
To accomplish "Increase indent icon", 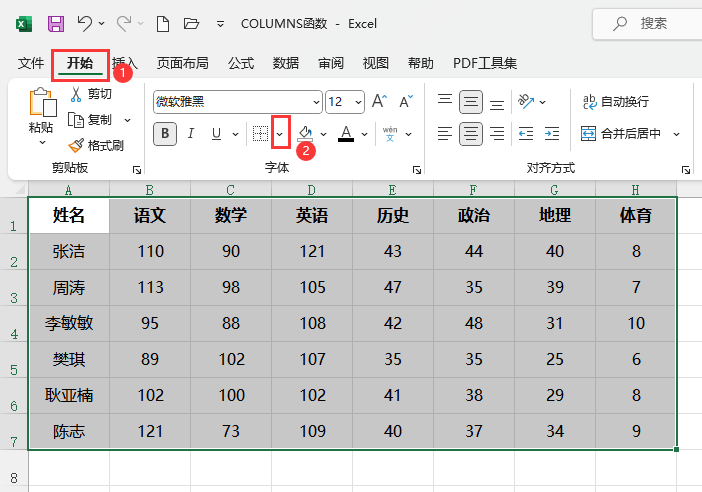I will pyautogui.click(x=552, y=133).
